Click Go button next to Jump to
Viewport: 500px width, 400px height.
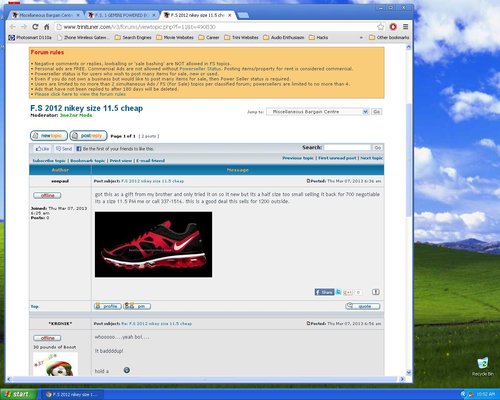(377, 112)
